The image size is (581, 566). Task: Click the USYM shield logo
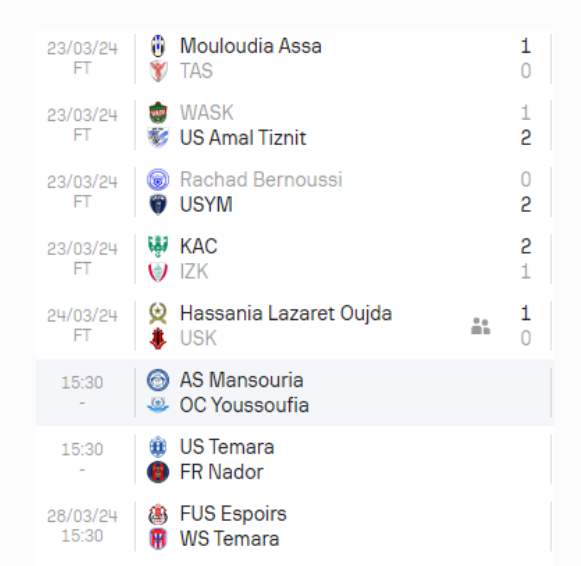tap(158, 204)
